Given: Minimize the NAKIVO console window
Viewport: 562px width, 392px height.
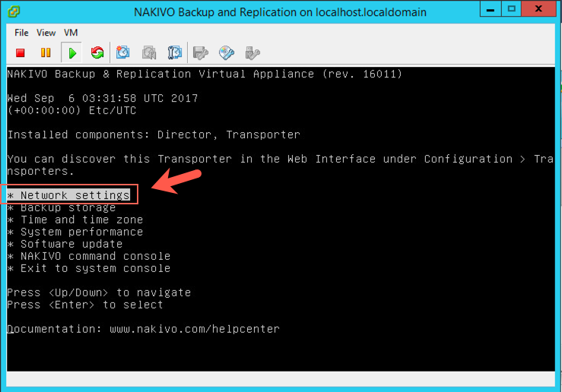Looking at the screenshot, I should pos(491,8).
